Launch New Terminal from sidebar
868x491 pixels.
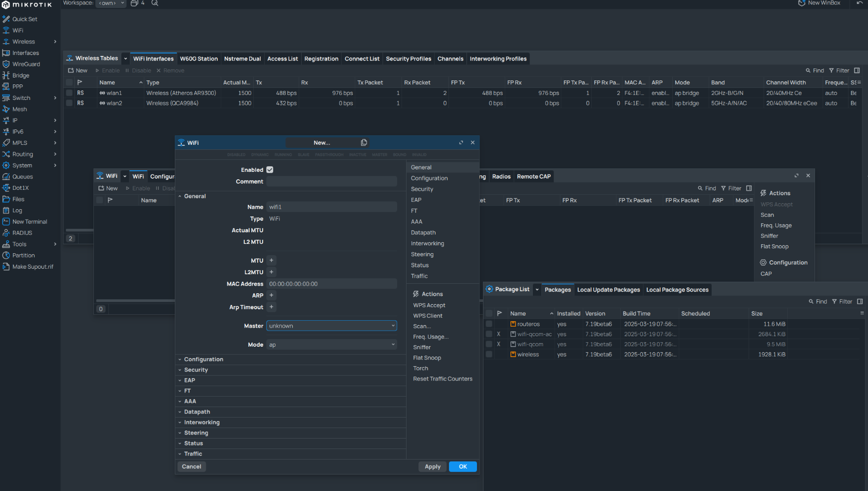coord(29,222)
